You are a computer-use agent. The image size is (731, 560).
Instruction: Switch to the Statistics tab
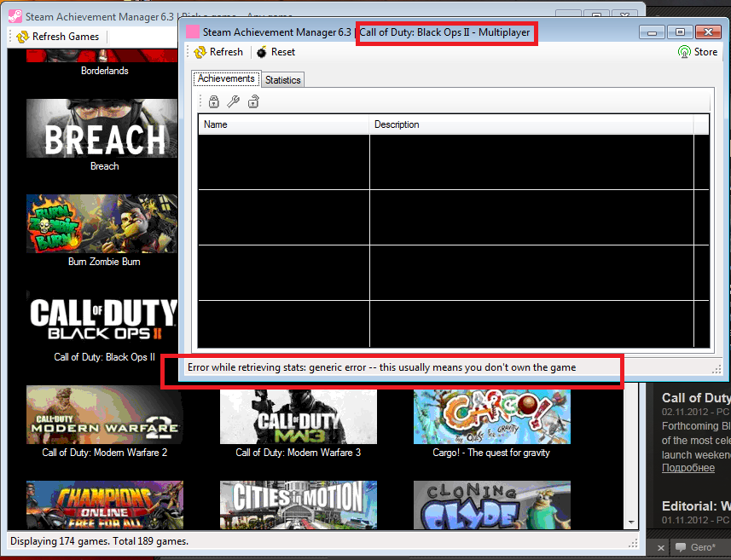(x=282, y=80)
